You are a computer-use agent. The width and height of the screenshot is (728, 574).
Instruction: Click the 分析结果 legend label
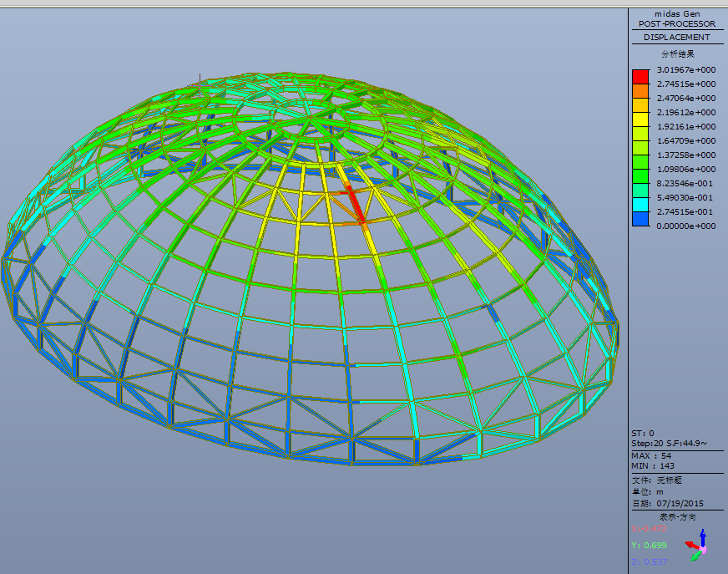click(x=677, y=53)
